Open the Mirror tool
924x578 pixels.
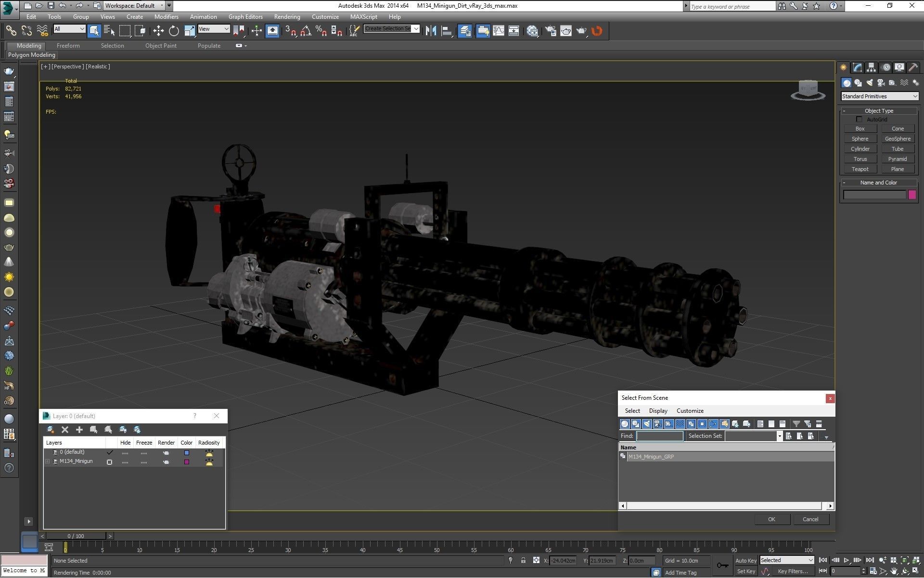tap(431, 31)
